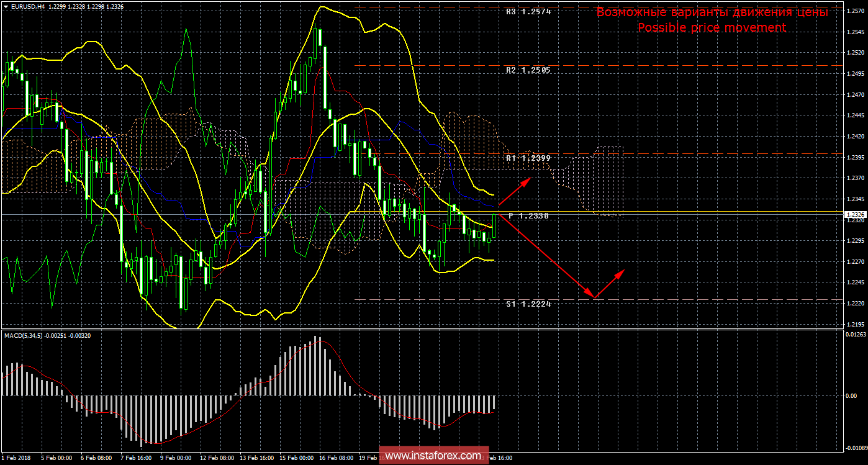
Task: Click the R1 1.2399 level label
Action: click(x=528, y=158)
